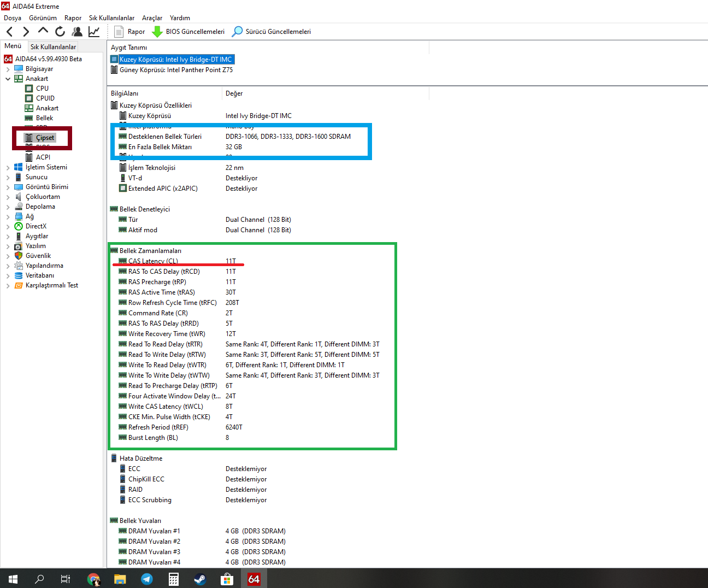The width and height of the screenshot is (708, 588).
Task: Click the Yapılandırma icon in the tree
Action: click(19, 266)
